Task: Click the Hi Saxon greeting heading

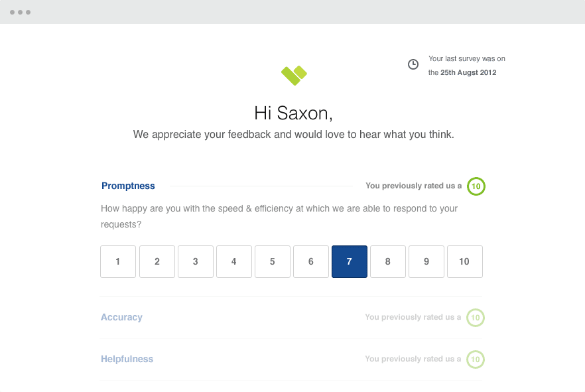Action: (x=293, y=113)
